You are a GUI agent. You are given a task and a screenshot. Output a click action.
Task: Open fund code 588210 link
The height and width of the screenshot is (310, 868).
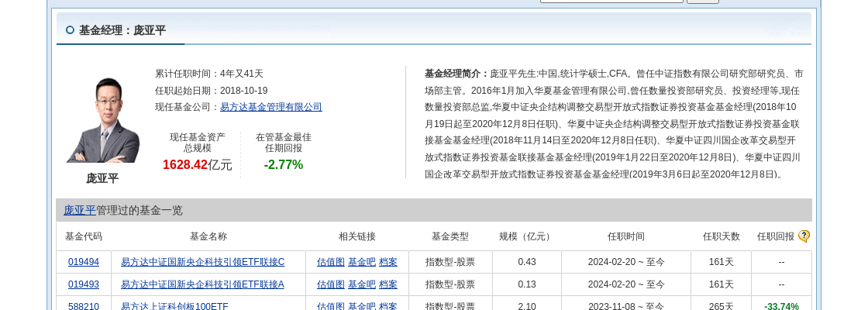tap(84, 306)
